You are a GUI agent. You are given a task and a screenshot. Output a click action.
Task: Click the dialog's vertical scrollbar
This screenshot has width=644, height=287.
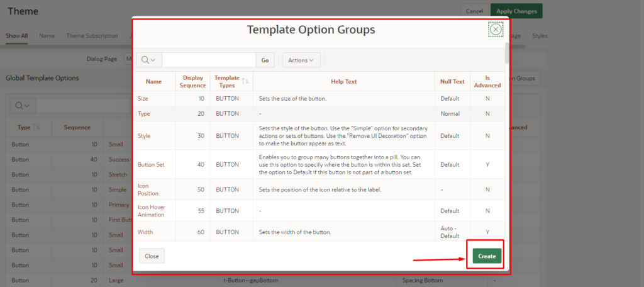tap(507, 53)
